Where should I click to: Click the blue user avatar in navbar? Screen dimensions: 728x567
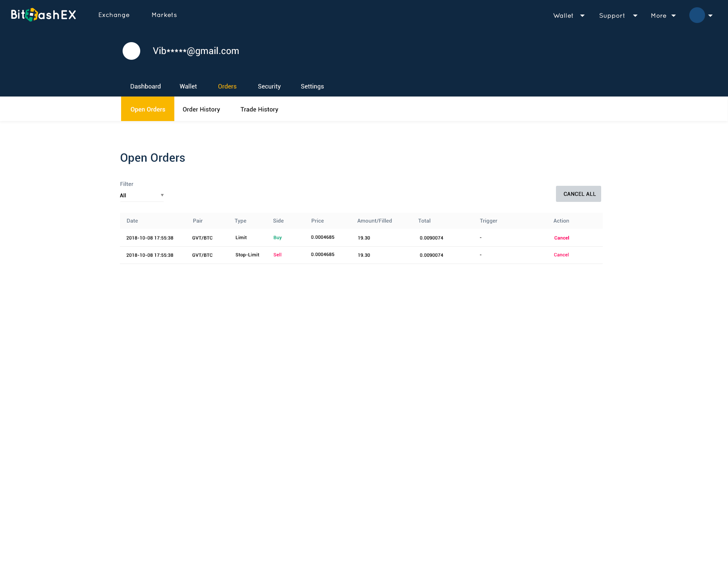[697, 15]
